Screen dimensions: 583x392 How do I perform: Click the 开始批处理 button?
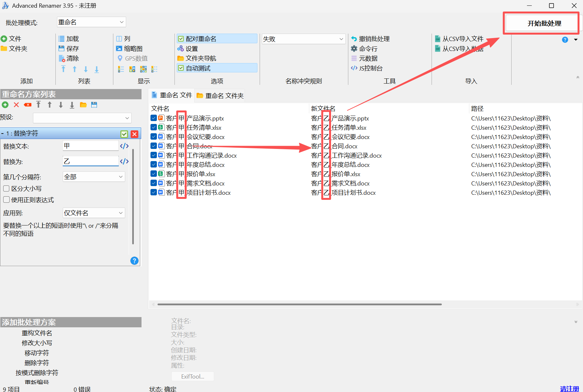click(x=544, y=23)
